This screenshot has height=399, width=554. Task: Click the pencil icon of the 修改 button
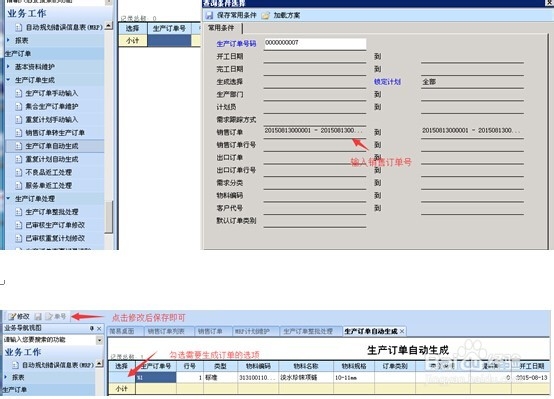pos(12,316)
